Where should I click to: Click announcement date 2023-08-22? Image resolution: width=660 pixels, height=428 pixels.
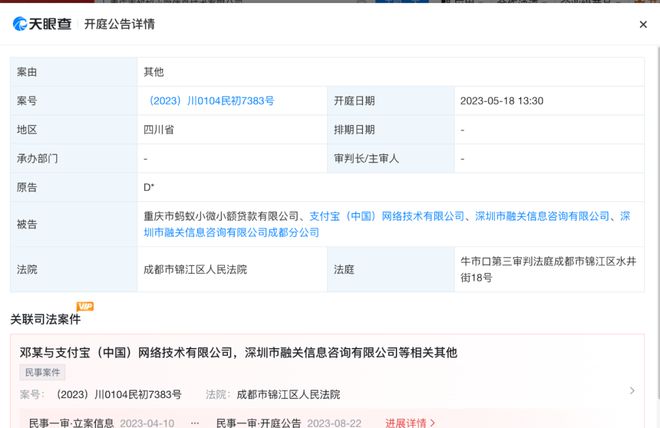coord(334,423)
